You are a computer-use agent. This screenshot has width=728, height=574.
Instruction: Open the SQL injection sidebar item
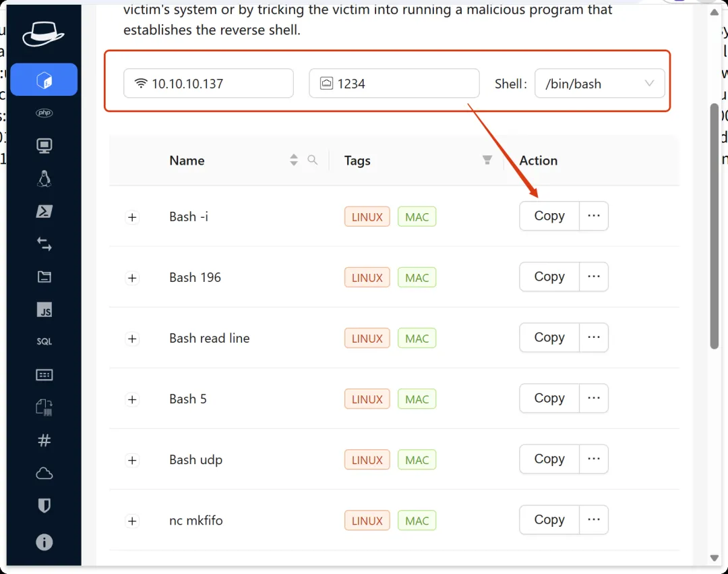tap(44, 342)
